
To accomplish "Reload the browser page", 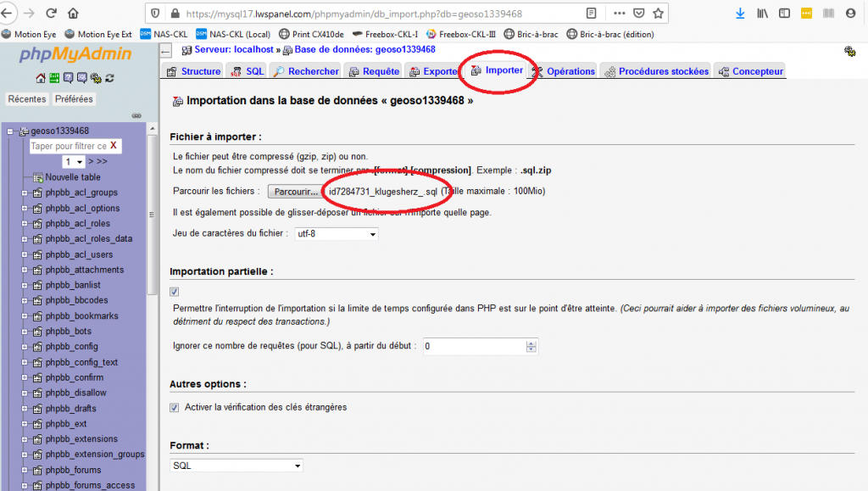I will pyautogui.click(x=52, y=14).
